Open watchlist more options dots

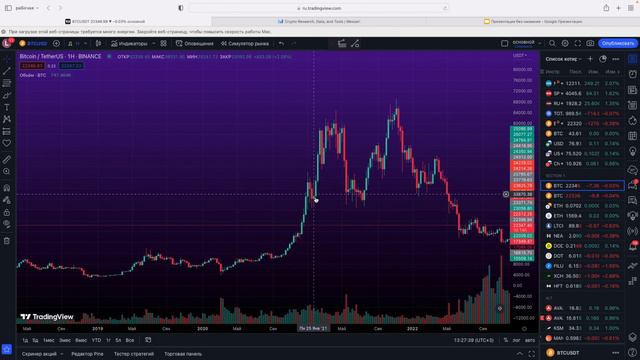coord(616,59)
